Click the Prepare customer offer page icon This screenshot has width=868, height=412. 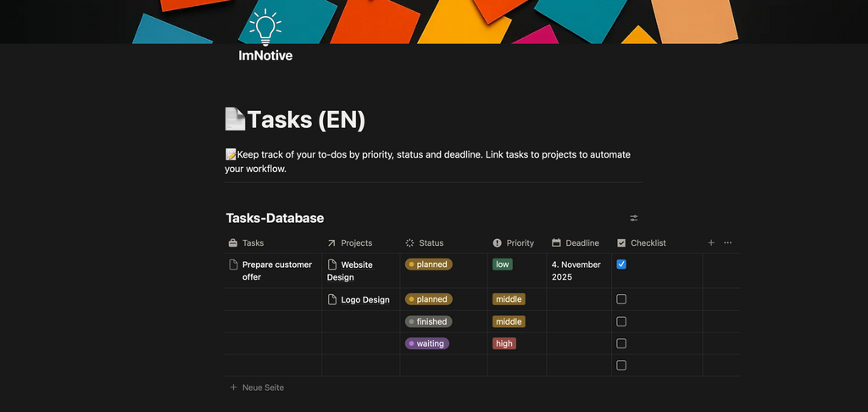pyautogui.click(x=234, y=264)
